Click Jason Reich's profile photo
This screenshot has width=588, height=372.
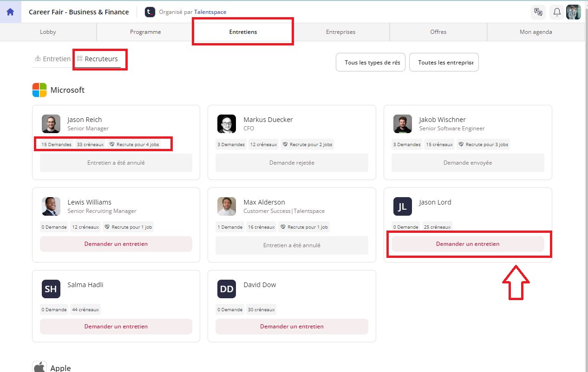[51, 124]
